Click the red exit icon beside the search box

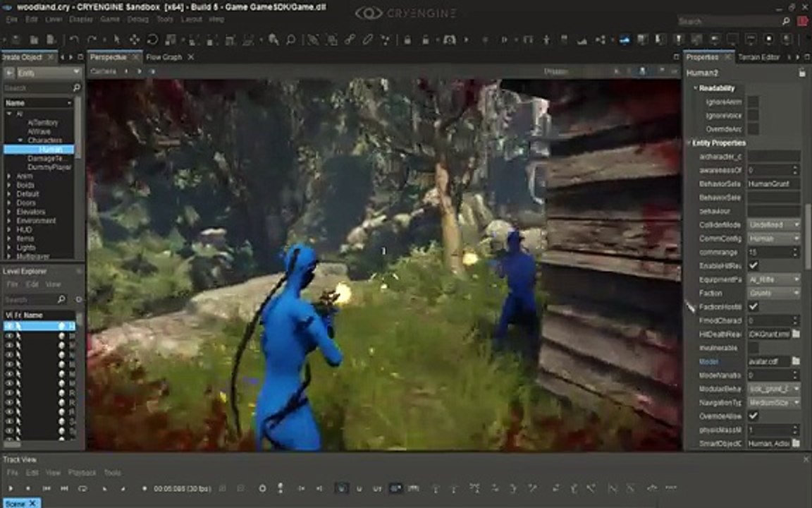(804, 21)
